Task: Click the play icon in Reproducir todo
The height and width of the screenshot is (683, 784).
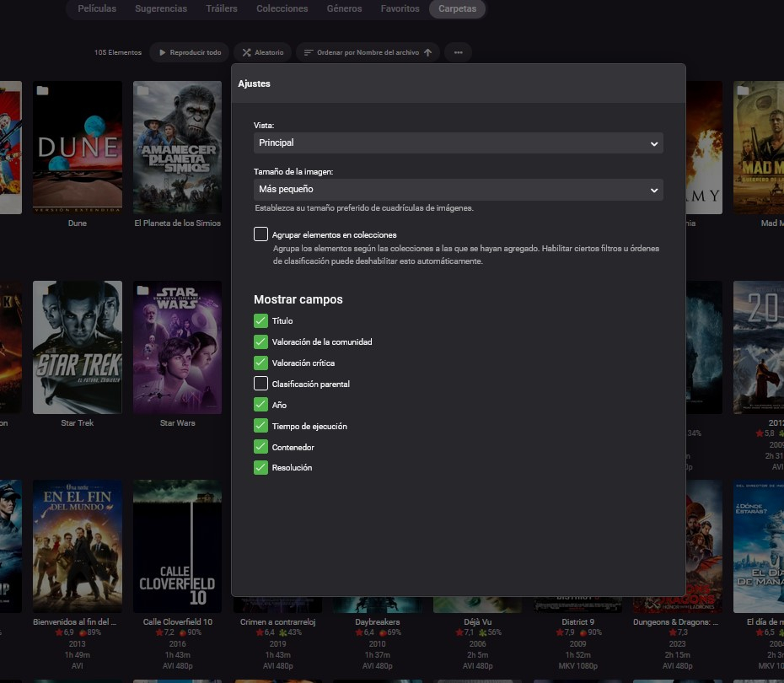Action: click(x=163, y=52)
